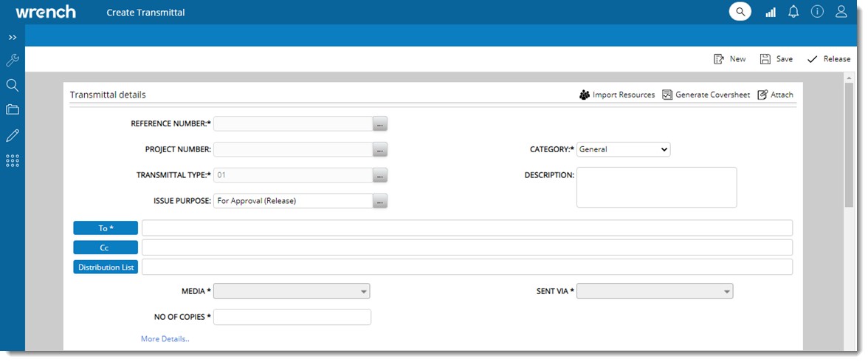Screen dimensions: 868x362
Task: Release the transmittal
Action: [828, 59]
